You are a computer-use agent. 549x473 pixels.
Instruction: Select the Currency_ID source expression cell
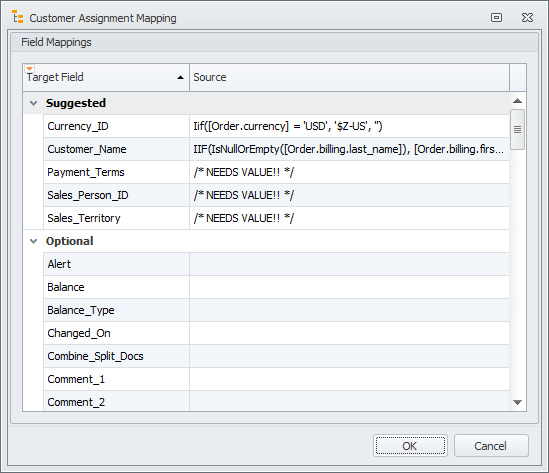[x=349, y=126]
